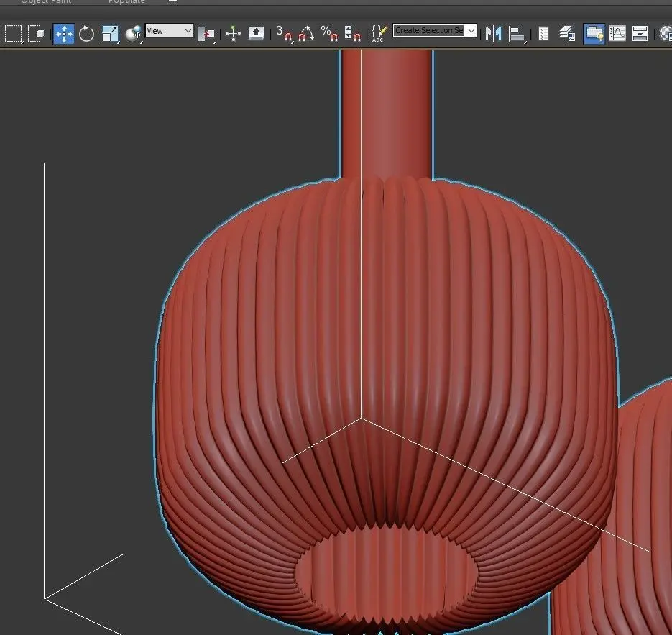Toggle the Layer Explorer
This screenshot has height=635, width=672.
(567, 34)
